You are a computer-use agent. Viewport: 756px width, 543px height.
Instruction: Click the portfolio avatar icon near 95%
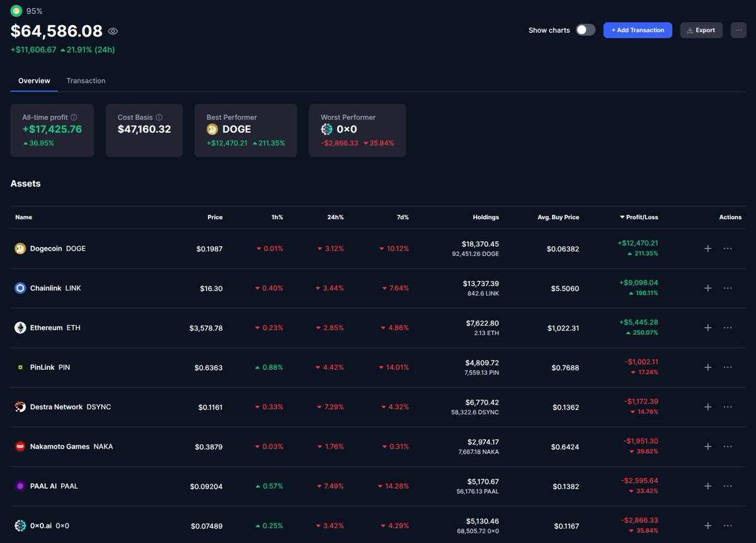click(16, 11)
